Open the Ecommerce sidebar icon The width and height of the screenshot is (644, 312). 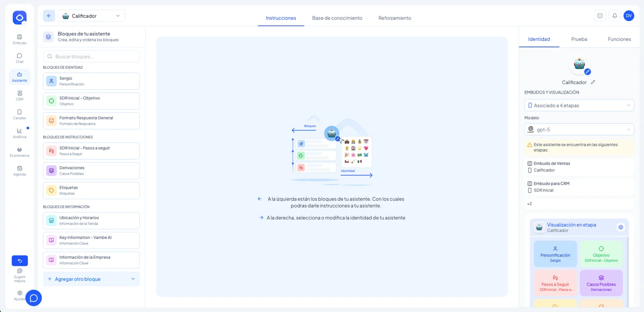click(19, 152)
